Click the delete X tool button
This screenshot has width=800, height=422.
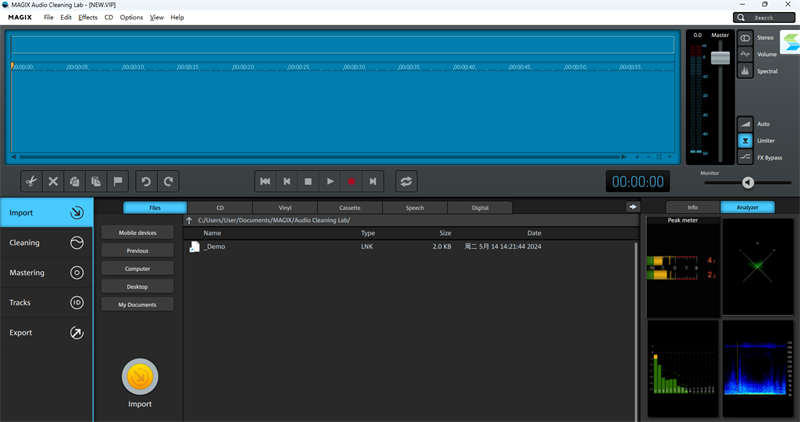(x=53, y=181)
